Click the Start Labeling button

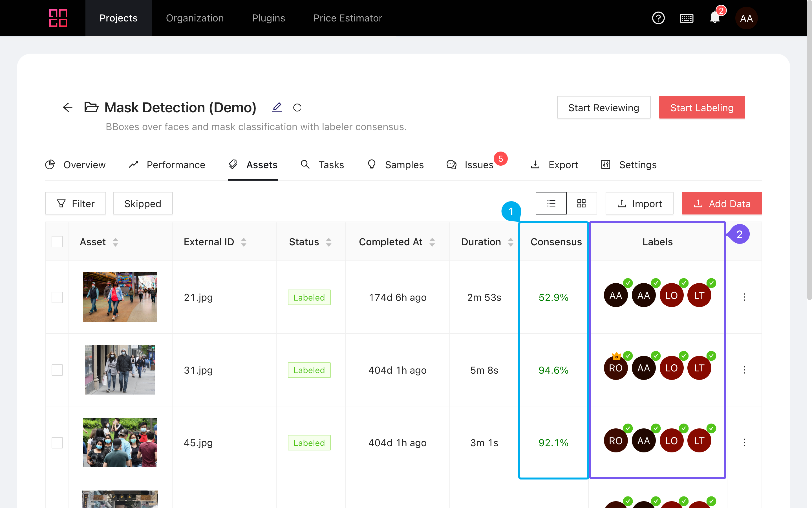[702, 108]
